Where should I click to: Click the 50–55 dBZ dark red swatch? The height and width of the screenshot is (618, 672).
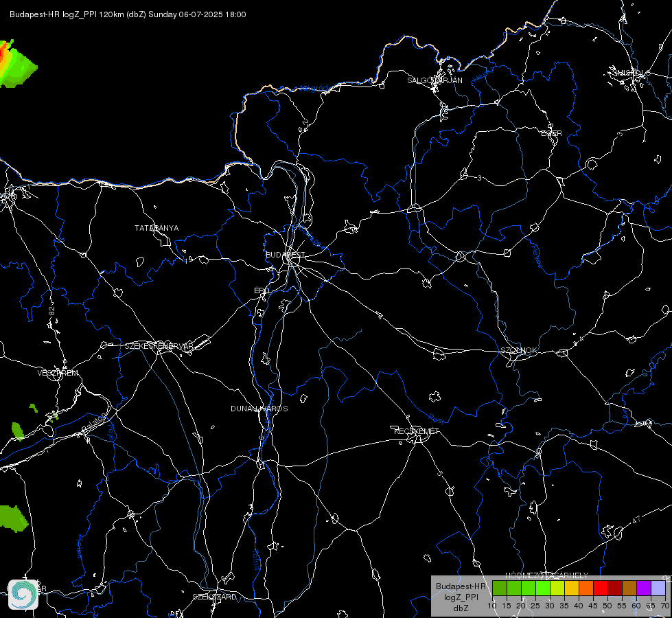615,588
